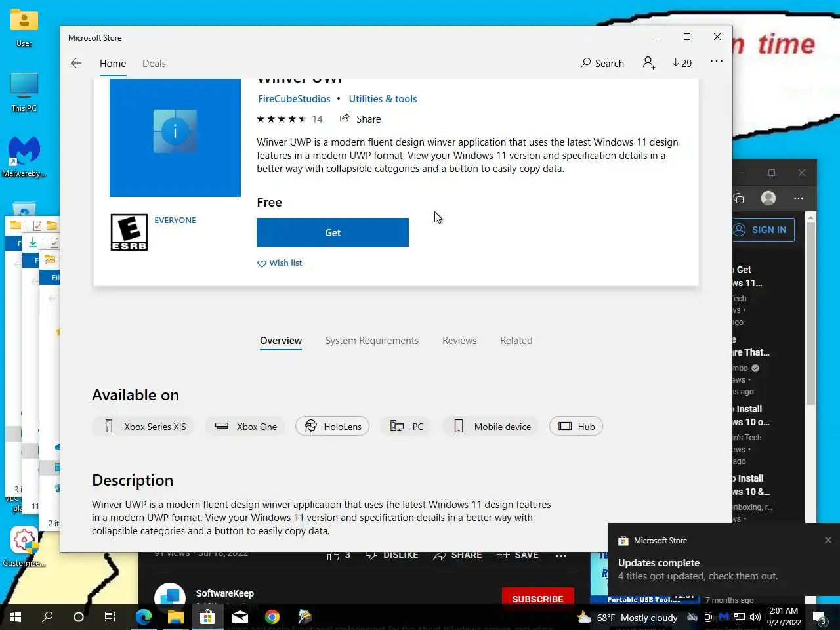Image resolution: width=840 pixels, height=630 pixels.
Task: Select the HoloLens platform chip
Action: (333, 427)
